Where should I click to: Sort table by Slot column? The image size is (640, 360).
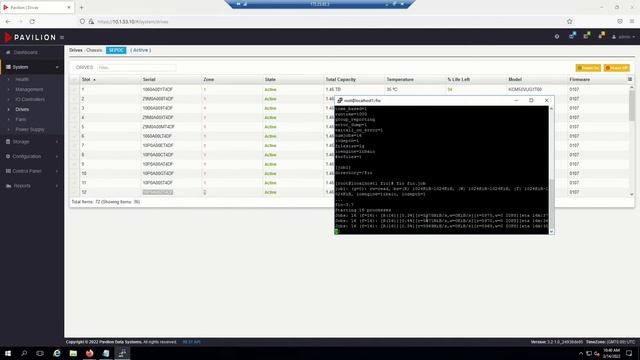coord(86,80)
